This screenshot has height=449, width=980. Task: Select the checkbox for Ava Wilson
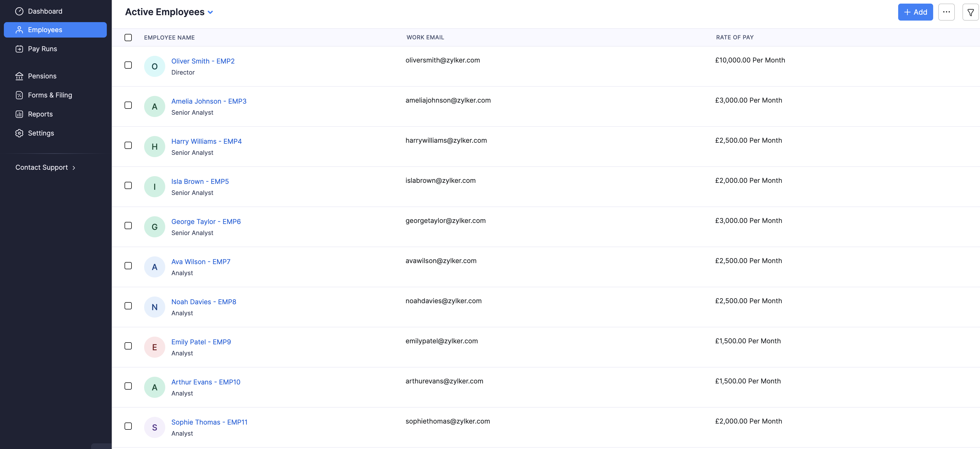(x=128, y=266)
